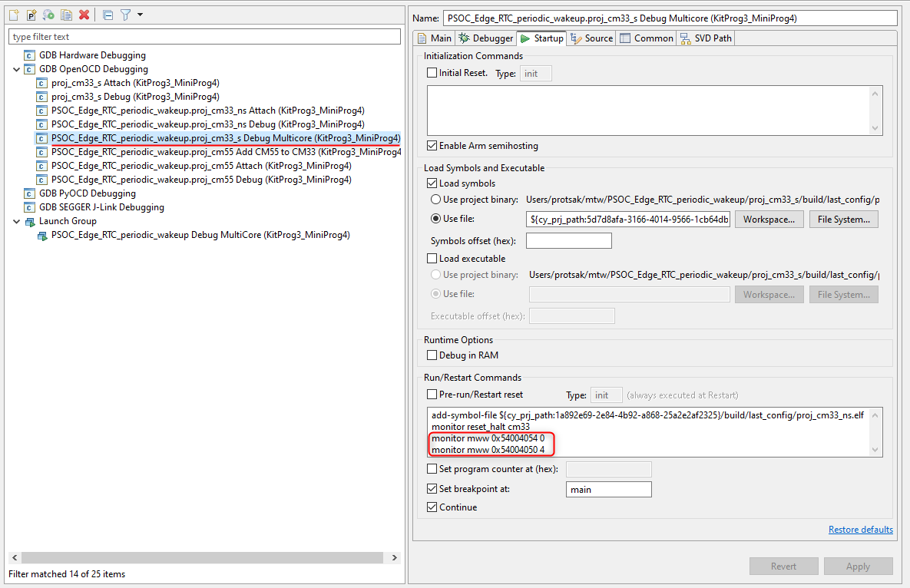
Task: Duplicate the selected launch configuration
Action: [66, 15]
